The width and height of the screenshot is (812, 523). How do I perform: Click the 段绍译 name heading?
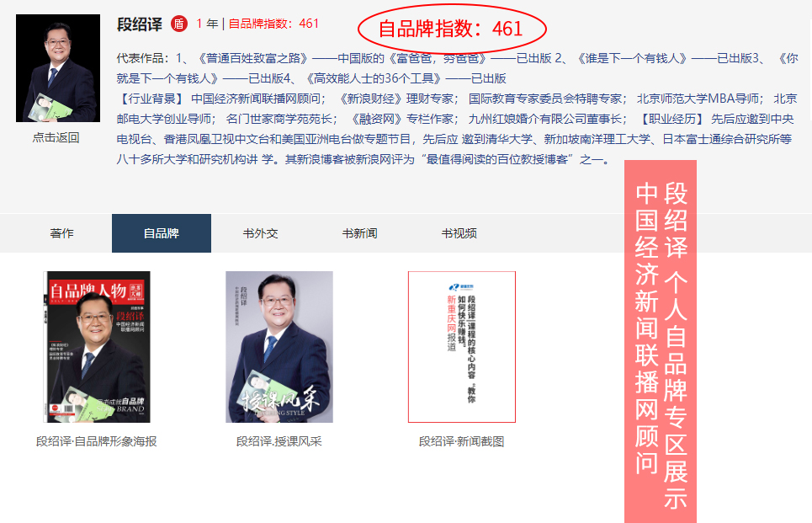(140, 24)
